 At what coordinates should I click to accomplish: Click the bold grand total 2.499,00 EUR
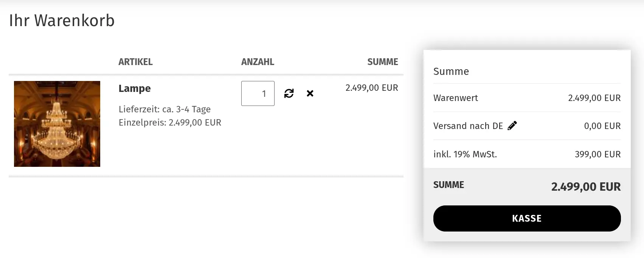[x=586, y=187]
